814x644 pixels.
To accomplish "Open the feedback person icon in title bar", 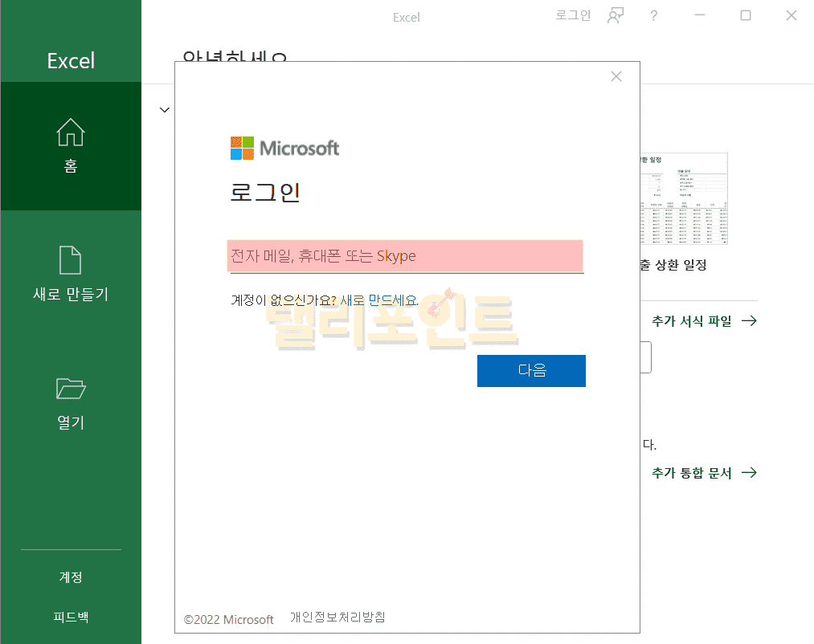I will pos(616,15).
